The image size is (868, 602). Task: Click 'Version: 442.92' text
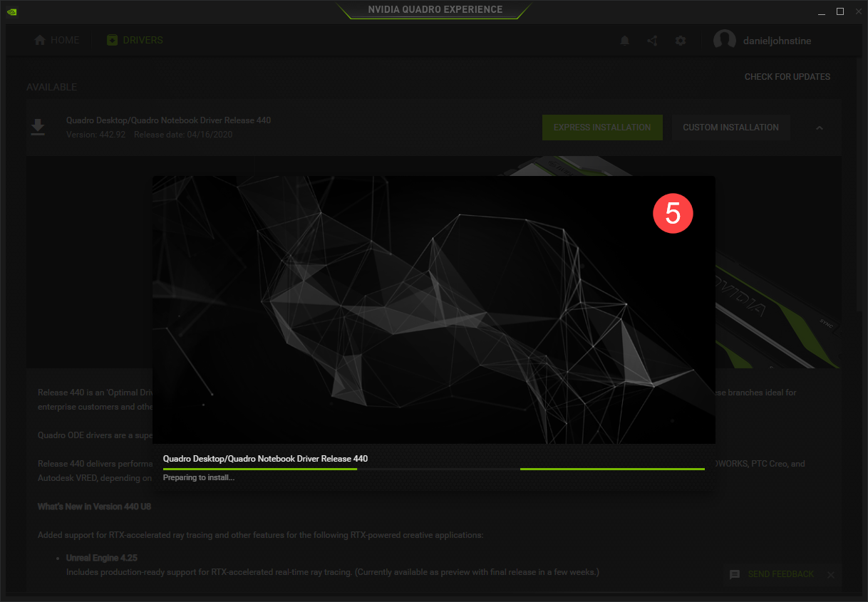coord(95,135)
